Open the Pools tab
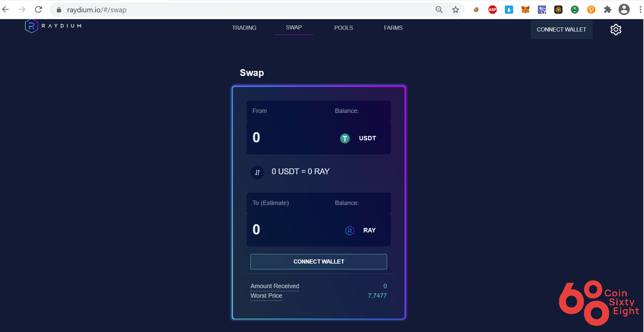 click(344, 28)
